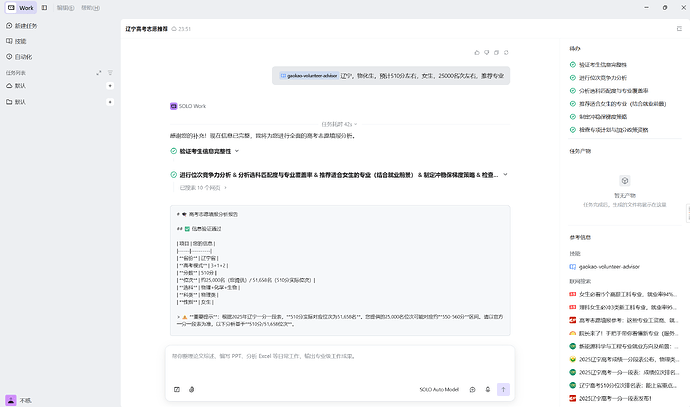This screenshot has width=690, height=407.
Task: Open 技能 in the sidebar
Action: point(16,41)
